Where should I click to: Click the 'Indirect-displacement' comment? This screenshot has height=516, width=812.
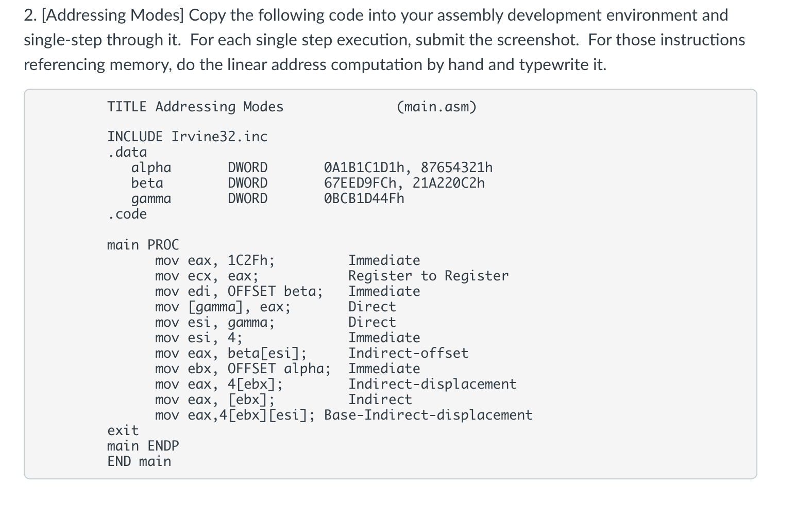point(433,384)
